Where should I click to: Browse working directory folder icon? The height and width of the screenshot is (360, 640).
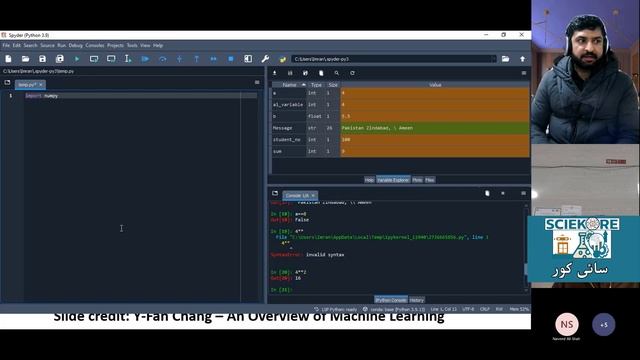tap(505, 59)
